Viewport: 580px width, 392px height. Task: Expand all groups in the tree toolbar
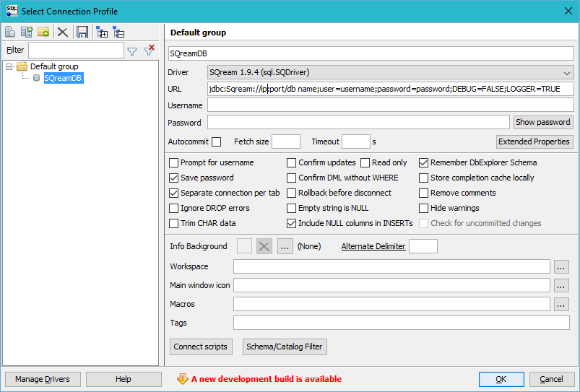coord(102,32)
